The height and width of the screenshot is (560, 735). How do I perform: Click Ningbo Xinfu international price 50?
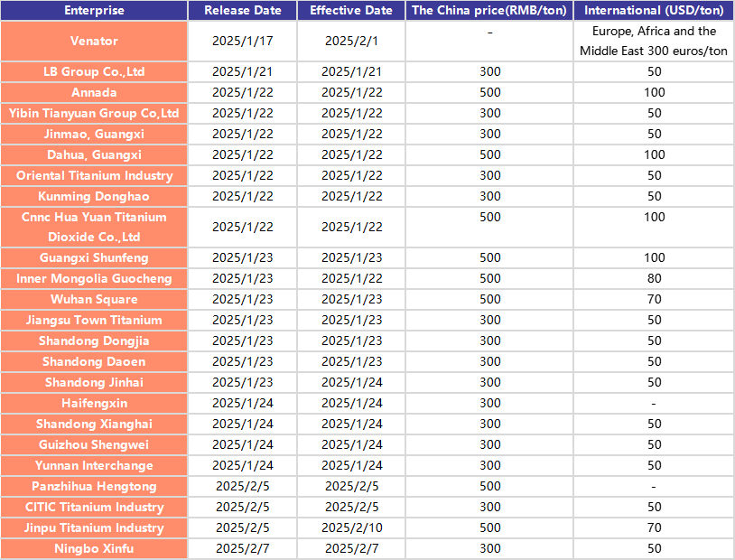(x=654, y=548)
